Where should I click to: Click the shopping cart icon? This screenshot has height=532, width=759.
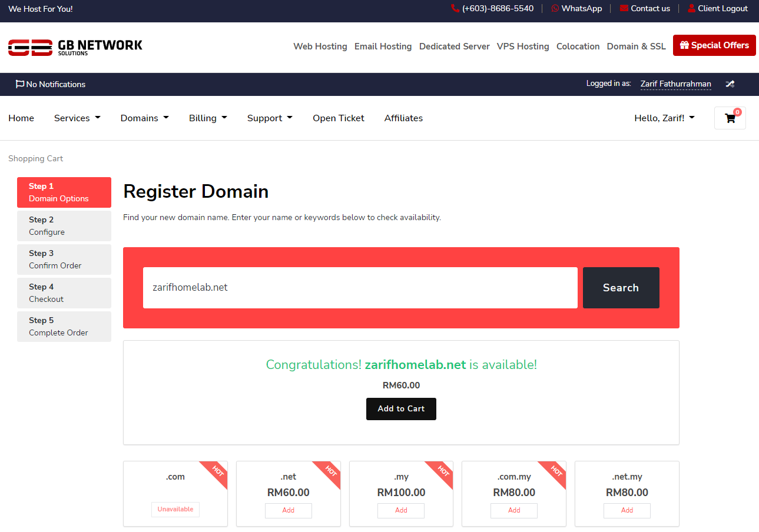click(x=730, y=118)
